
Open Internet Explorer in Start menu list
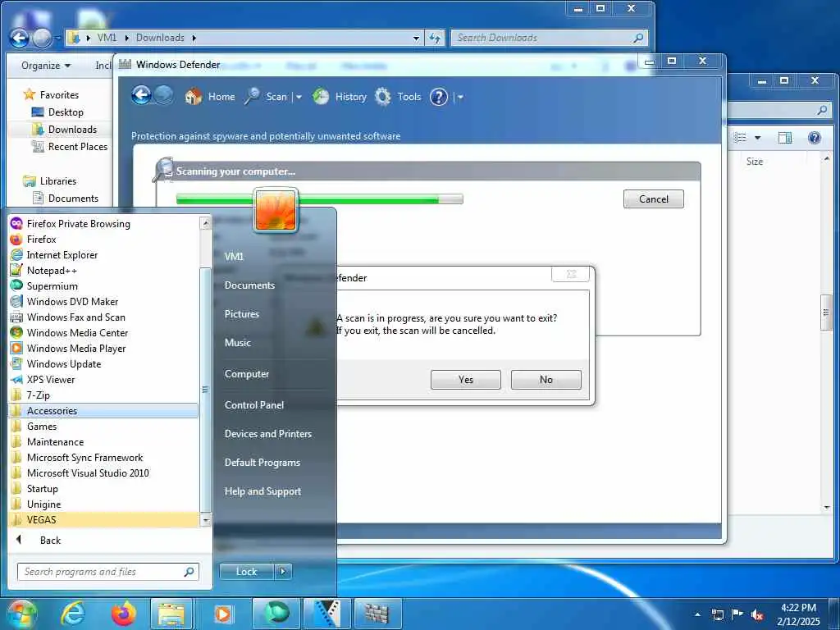tap(103, 254)
